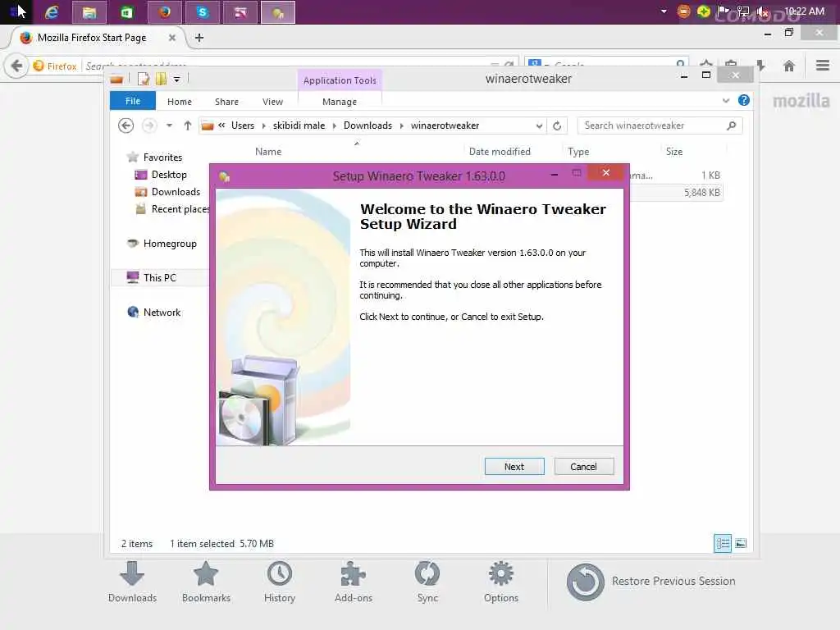Select the 5,848 KB file row

[677, 192]
